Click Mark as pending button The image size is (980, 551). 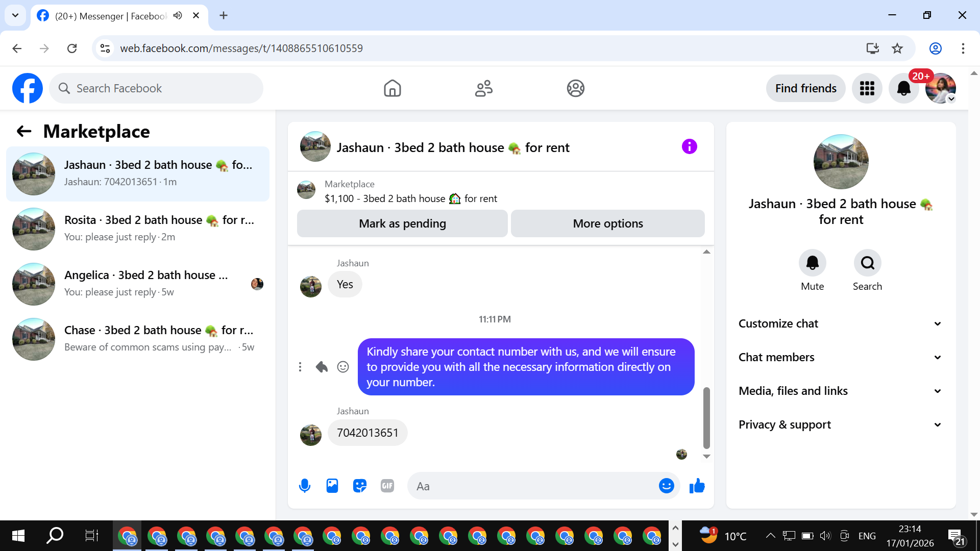point(402,223)
